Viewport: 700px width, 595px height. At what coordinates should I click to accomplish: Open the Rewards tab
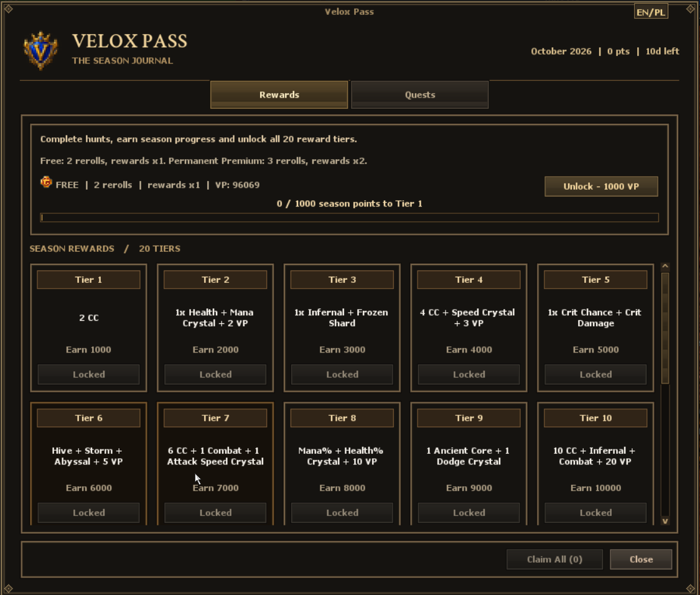279,95
